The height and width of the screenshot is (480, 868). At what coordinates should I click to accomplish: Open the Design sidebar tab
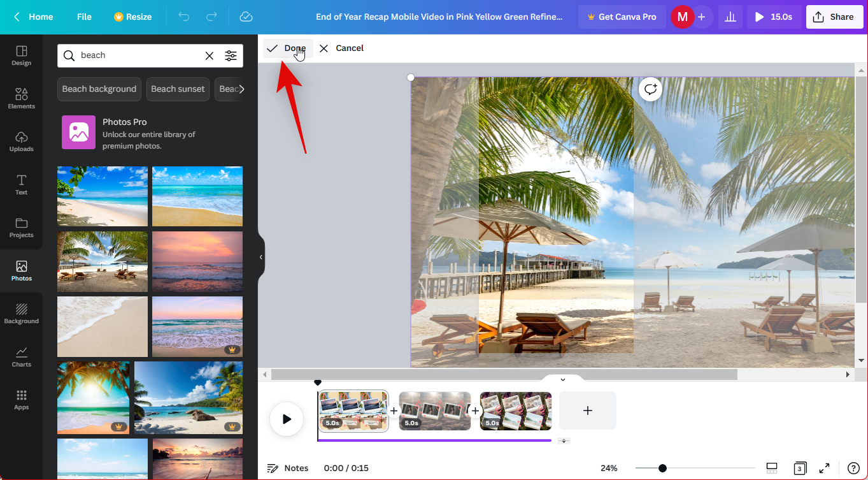coord(21,56)
